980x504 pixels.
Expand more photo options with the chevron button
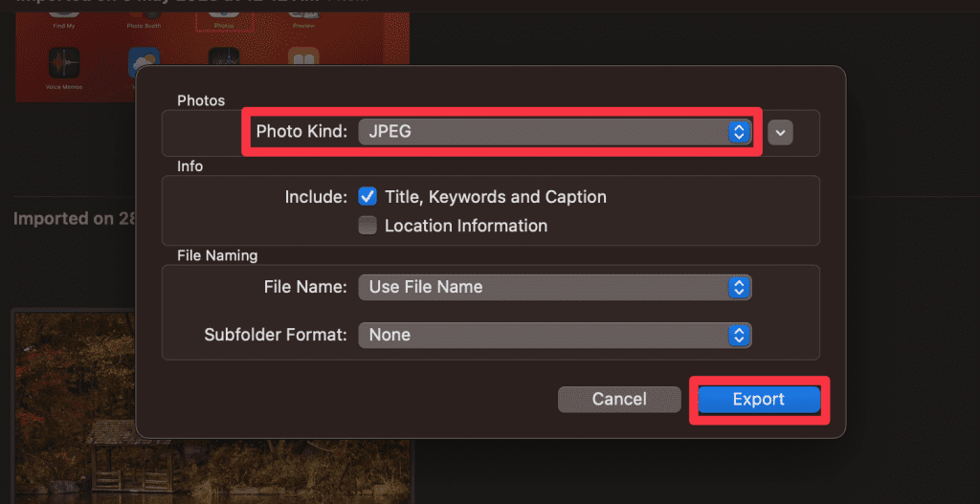click(x=781, y=133)
